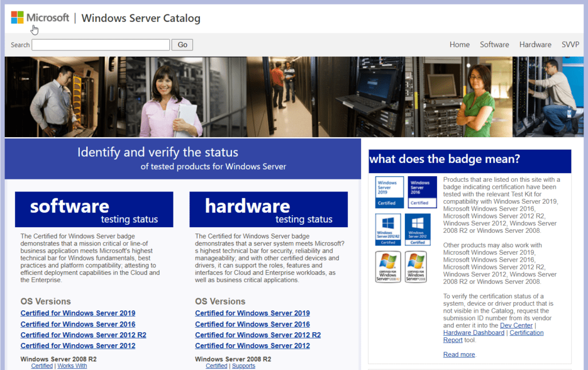The image size is (588, 370).
Task: Click the server room hero banner image
Action: tap(294, 96)
